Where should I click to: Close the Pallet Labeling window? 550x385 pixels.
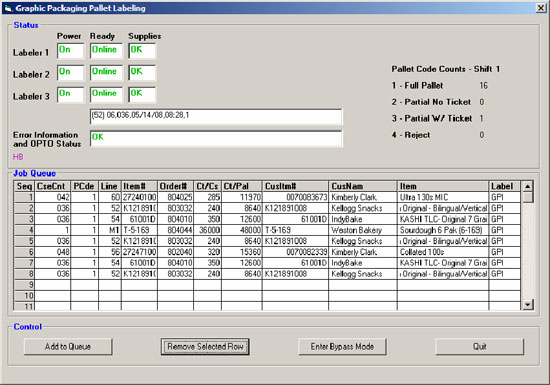(x=541, y=8)
